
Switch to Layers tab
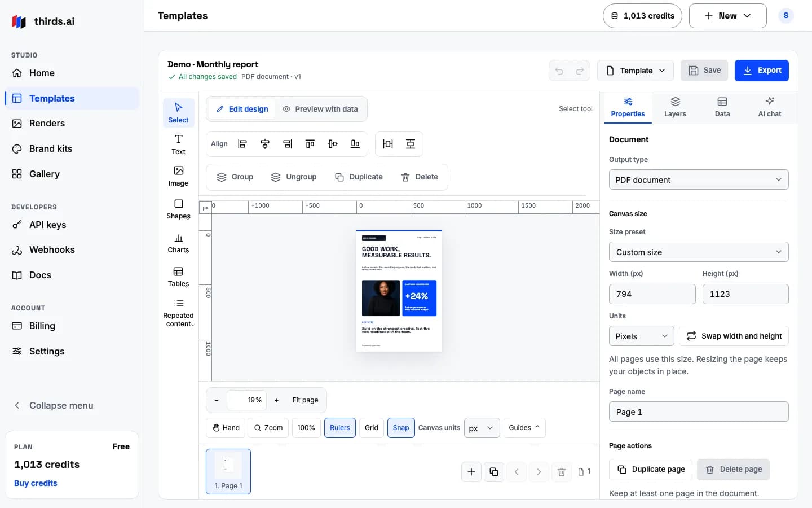point(675,107)
